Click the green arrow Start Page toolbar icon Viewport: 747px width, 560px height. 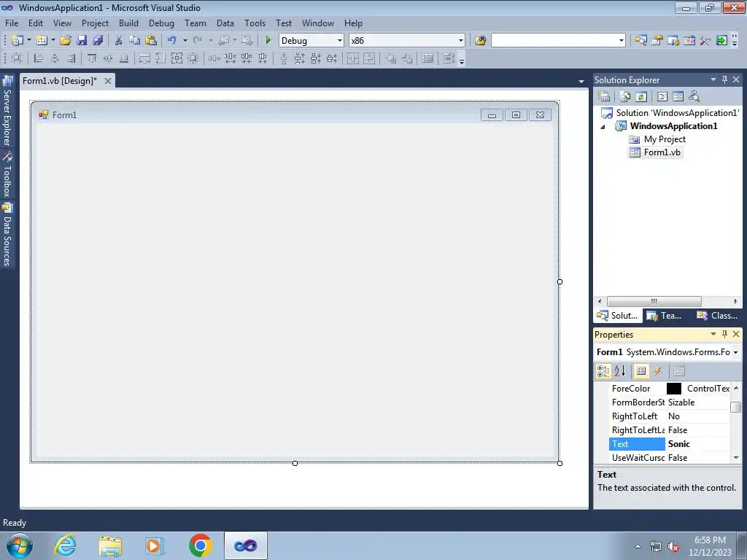721,41
